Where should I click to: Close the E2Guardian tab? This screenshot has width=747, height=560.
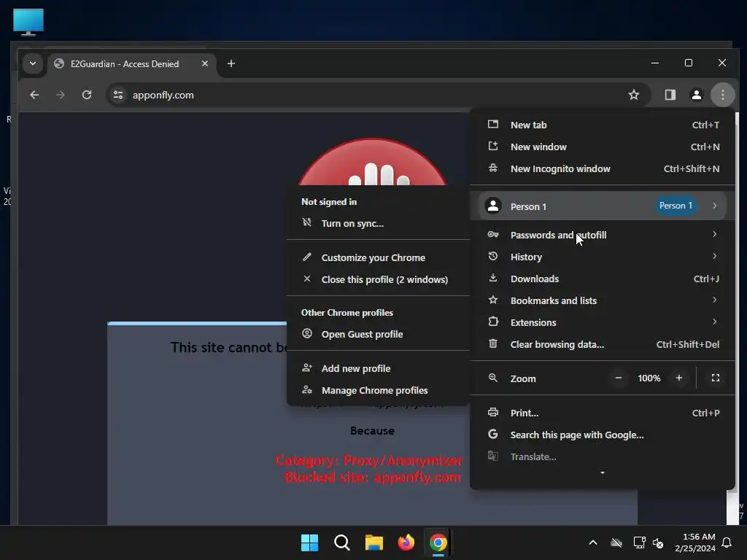point(205,63)
